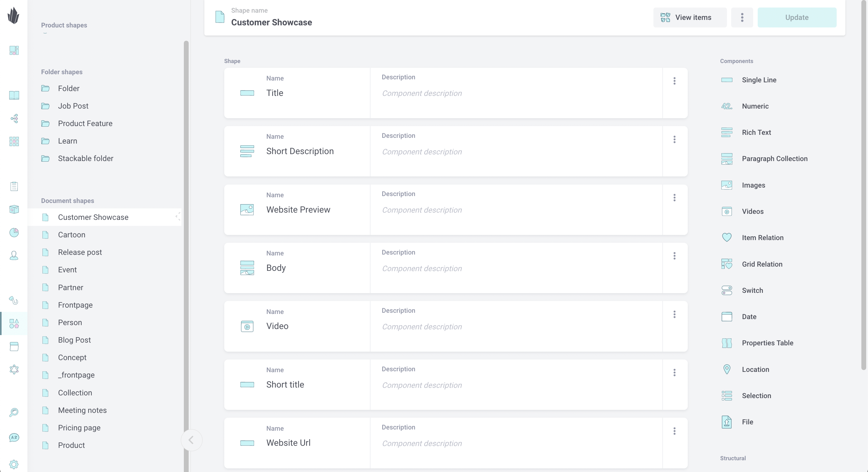Open shape options three-dot menu in header
This screenshot has width=868, height=472.
tap(742, 17)
